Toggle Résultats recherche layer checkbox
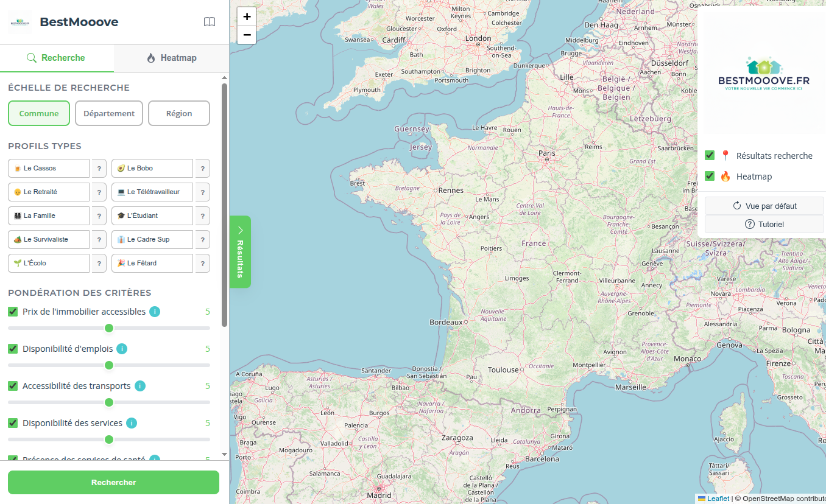The height and width of the screenshot is (504, 826). pyautogui.click(x=710, y=155)
